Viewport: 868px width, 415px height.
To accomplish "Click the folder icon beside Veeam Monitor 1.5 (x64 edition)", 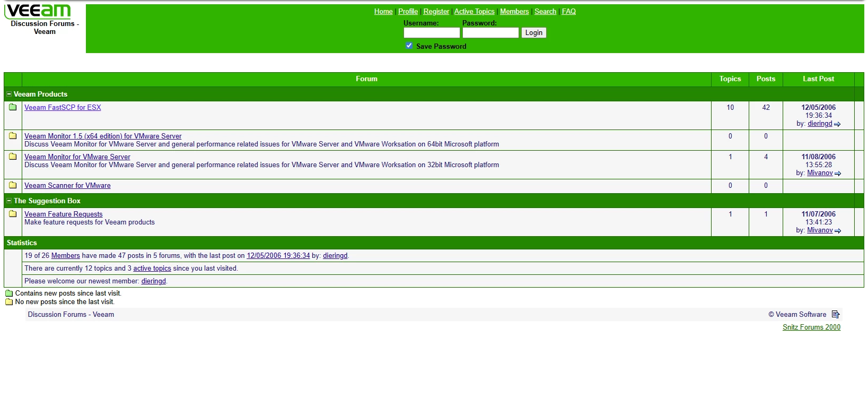I will point(13,136).
